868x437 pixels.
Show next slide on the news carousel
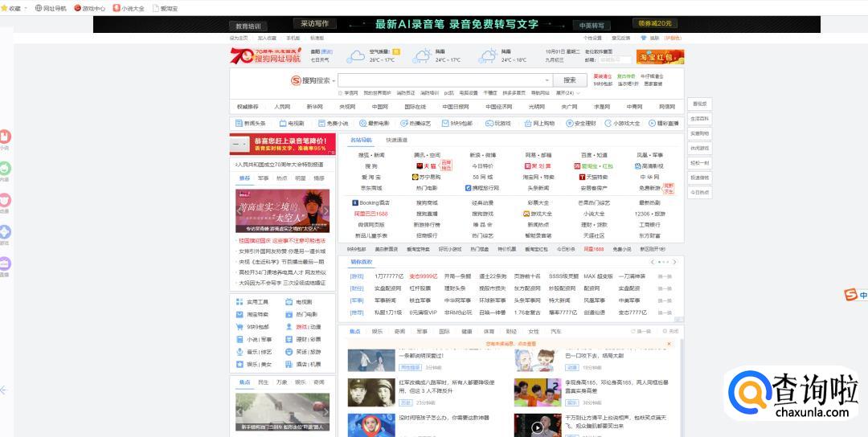click(x=325, y=210)
